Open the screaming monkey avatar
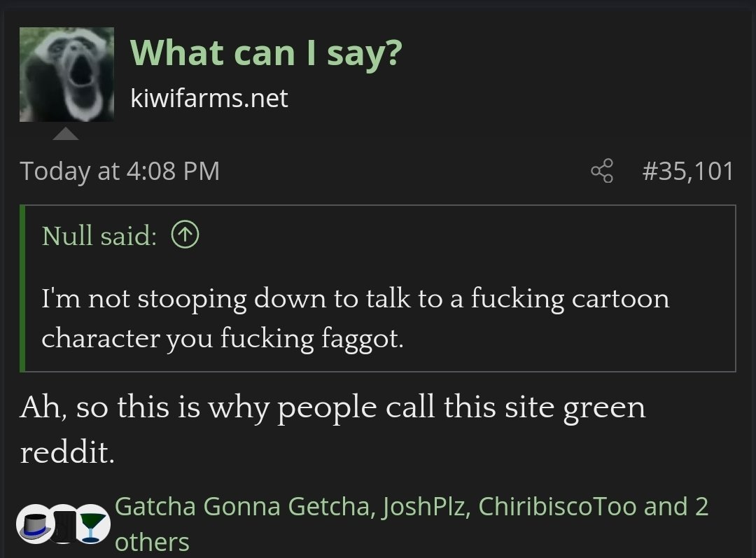The image size is (756, 558). [66, 75]
